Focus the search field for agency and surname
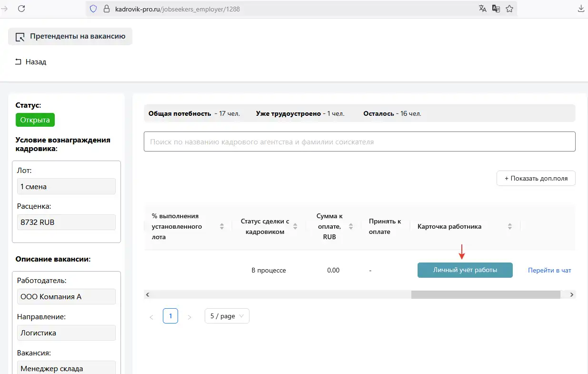Image resolution: width=588 pixels, height=374 pixels. point(359,142)
